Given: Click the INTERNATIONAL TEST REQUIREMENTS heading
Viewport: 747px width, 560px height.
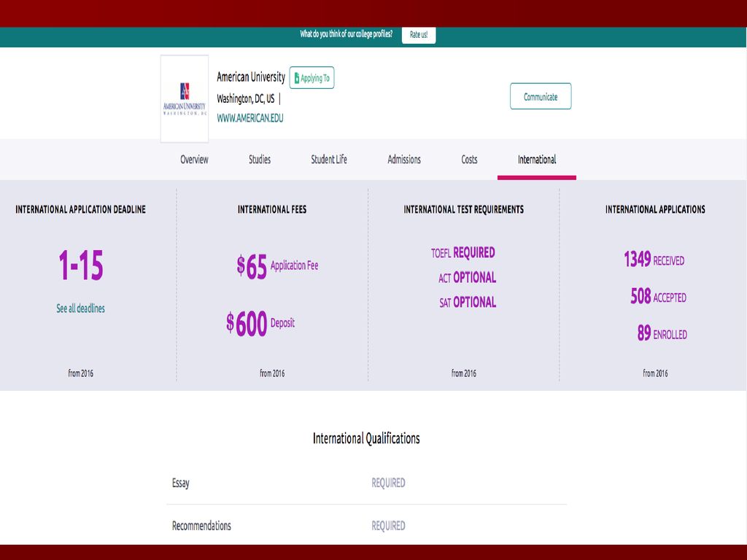Looking at the screenshot, I should 463,209.
